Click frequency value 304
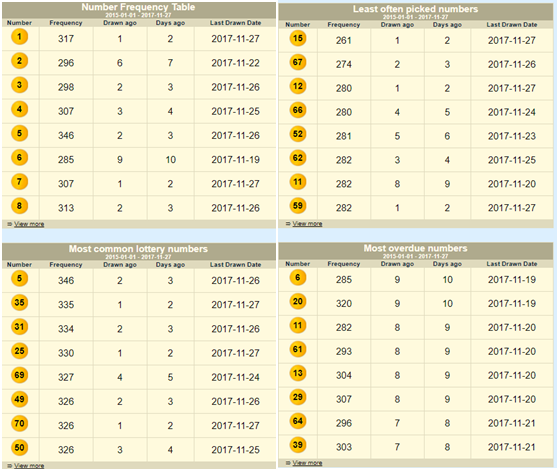This screenshot has height=469, width=557. (344, 376)
